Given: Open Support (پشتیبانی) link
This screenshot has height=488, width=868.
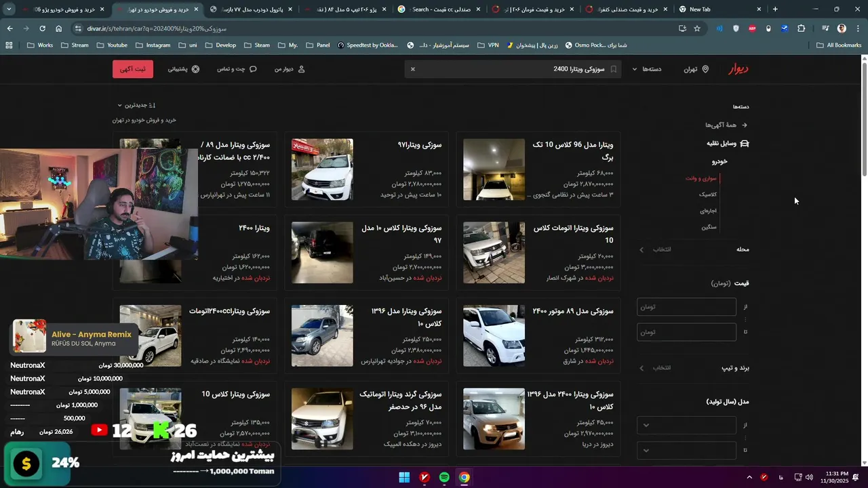Looking at the screenshot, I should pyautogui.click(x=184, y=69).
